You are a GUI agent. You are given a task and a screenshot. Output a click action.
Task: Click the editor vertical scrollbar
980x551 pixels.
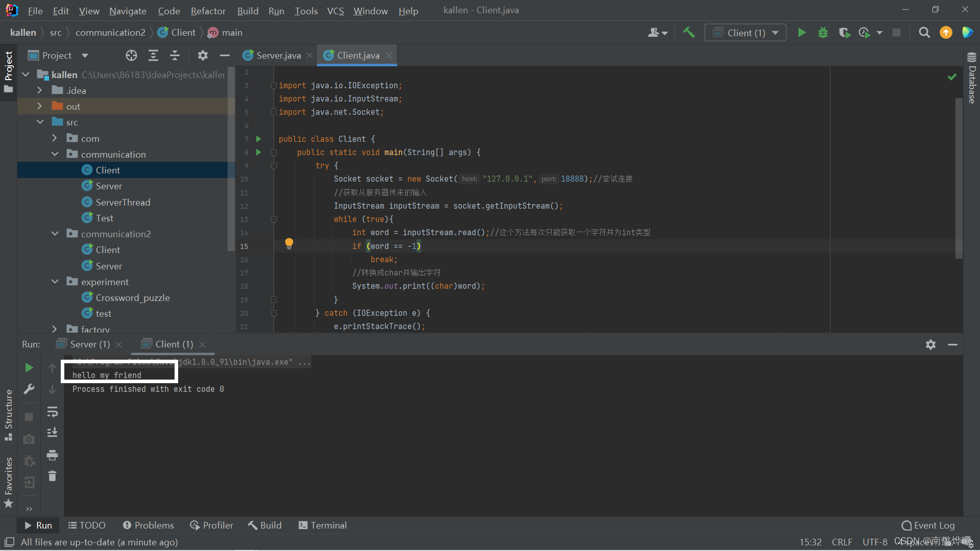959,179
